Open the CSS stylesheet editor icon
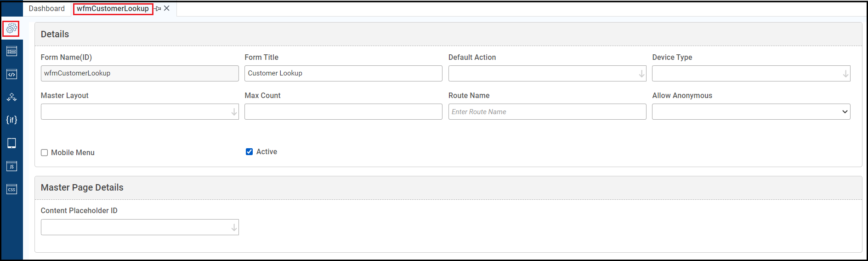868x261 pixels. coord(11,189)
